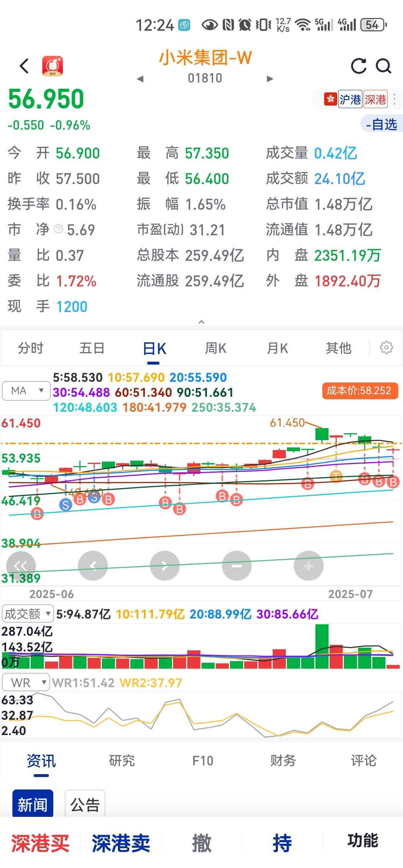Zoom in chart with plus button
This screenshot has height=868, width=403.
click(309, 566)
